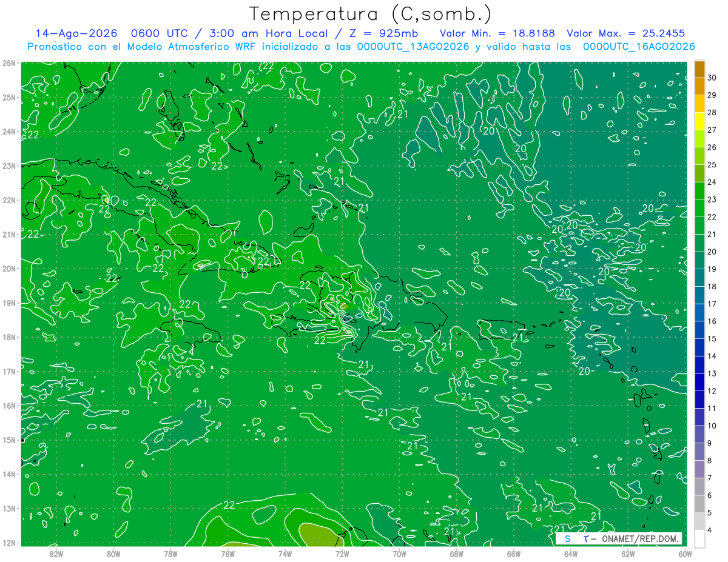Image resolution: width=728 pixels, height=562 pixels.
Task: Click the 25N latitude axis label
Action: (8, 97)
